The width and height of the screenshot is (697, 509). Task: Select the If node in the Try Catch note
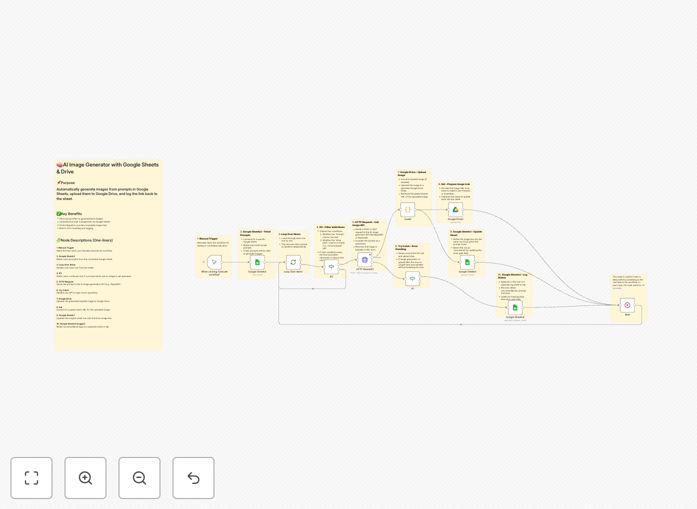413,279
